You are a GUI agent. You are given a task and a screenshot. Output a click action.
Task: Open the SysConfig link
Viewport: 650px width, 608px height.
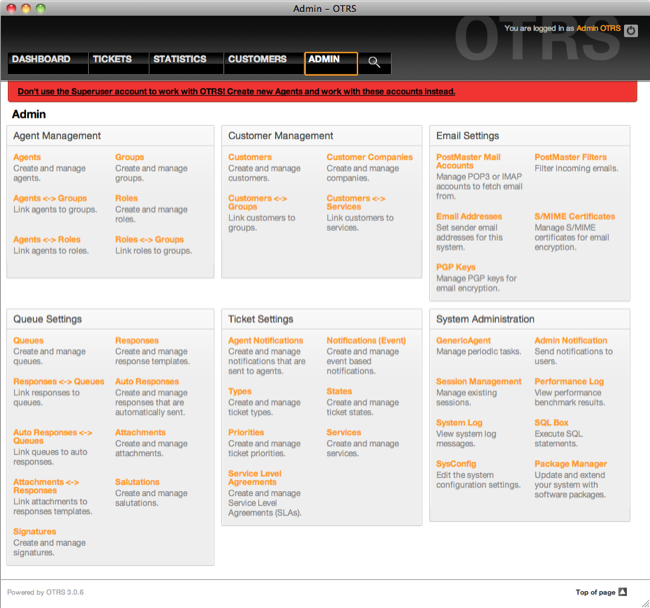pyautogui.click(x=456, y=464)
